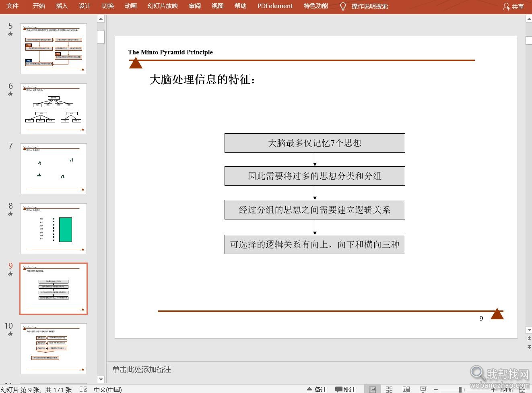Switch to the 插入 ribbon tab
The width and height of the screenshot is (532, 393).
click(x=62, y=6)
